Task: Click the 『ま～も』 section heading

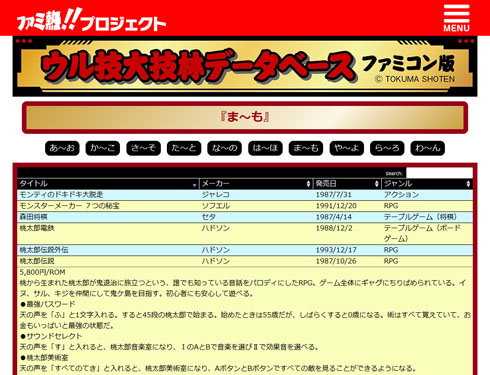Action: [245, 117]
